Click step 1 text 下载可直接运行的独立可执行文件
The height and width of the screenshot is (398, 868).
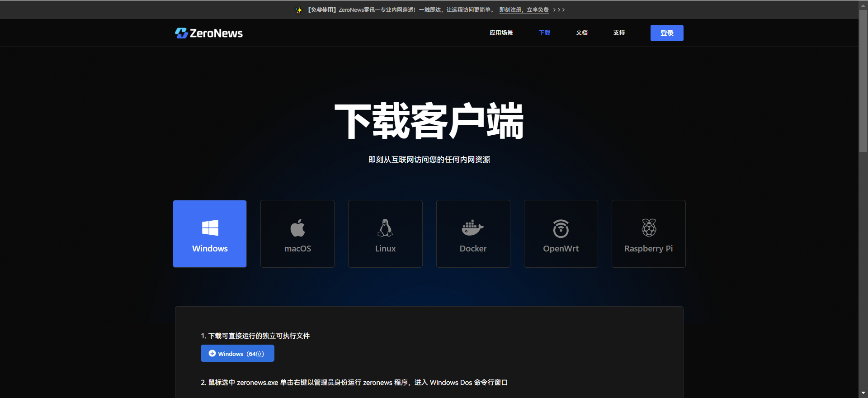[255, 336]
